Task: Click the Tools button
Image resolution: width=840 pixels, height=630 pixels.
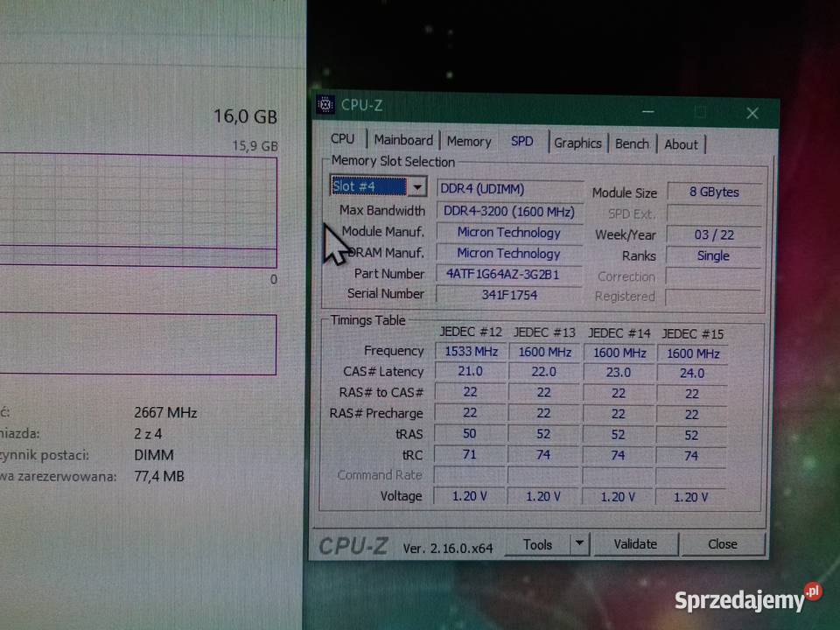Action: [x=537, y=544]
